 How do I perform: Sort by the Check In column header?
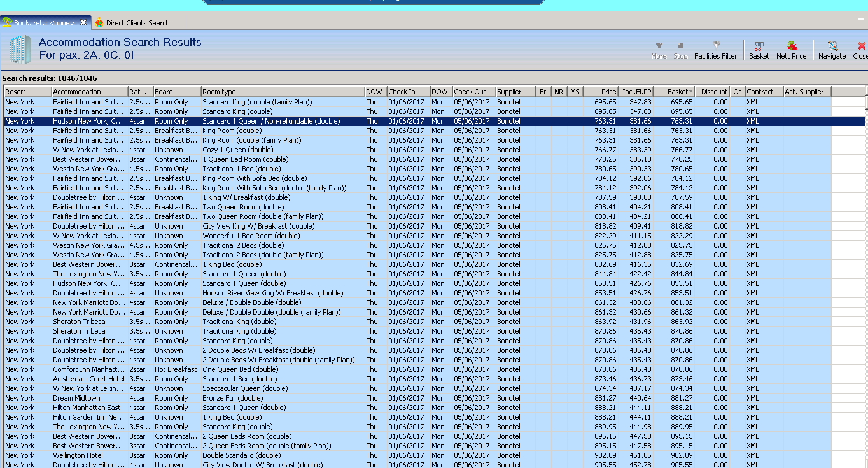[x=409, y=92]
